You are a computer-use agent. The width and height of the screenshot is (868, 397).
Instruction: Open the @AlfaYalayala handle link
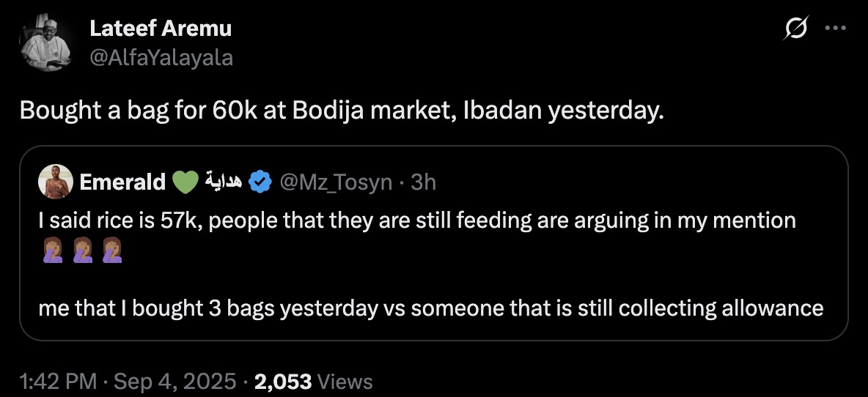[161, 56]
